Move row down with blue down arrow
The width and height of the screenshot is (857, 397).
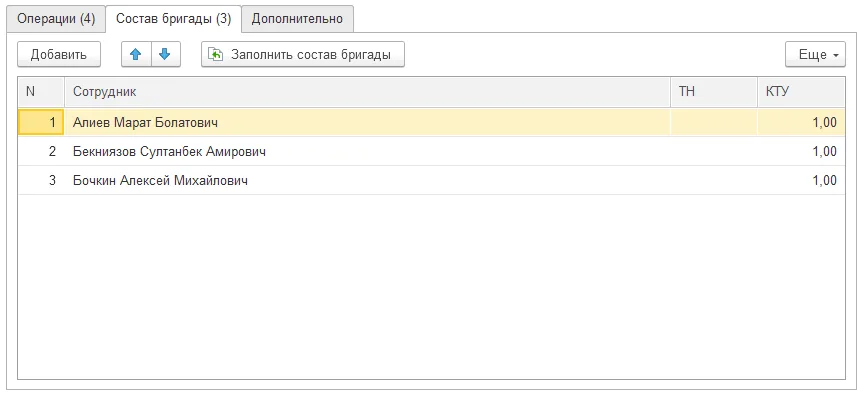pos(166,54)
